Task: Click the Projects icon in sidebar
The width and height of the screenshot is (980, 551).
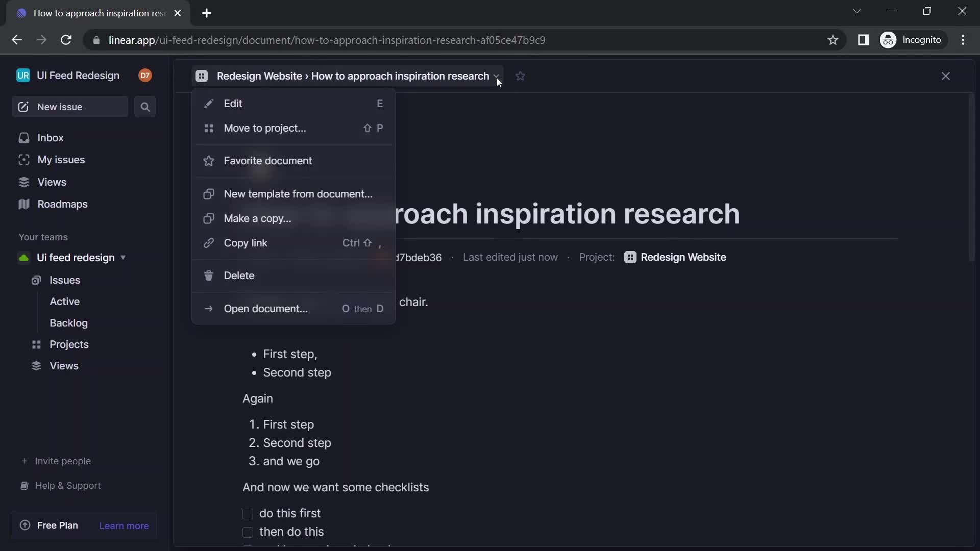Action: (37, 344)
